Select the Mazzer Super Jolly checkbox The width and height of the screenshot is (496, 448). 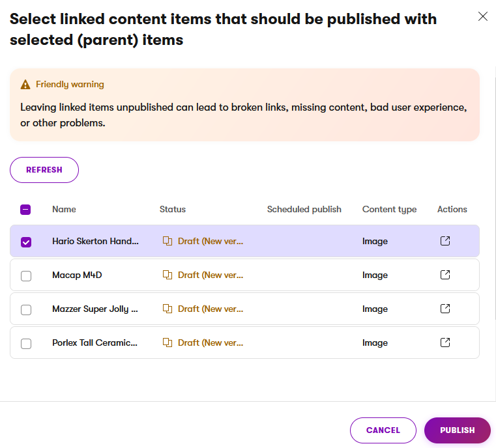(25, 309)
